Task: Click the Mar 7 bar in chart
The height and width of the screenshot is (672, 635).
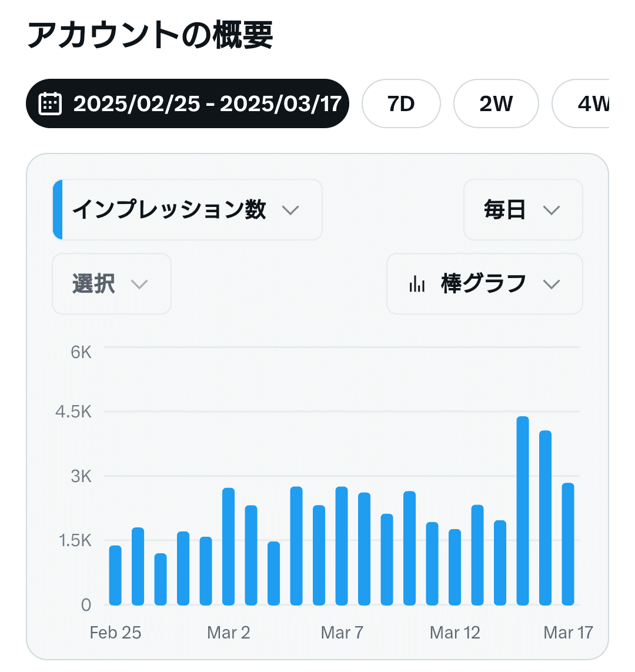Action: [342, 546]
